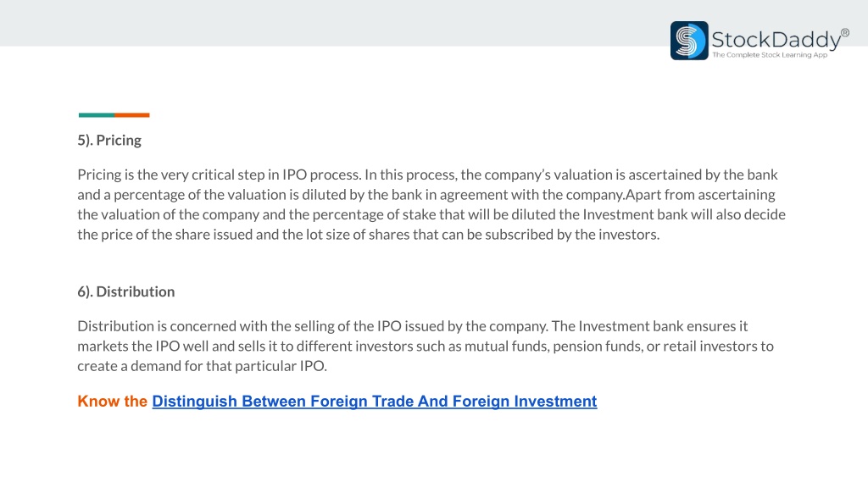
Task: Click the registered trademark symbol beside StockDaddy
Action: pyautogui.click(x=845, y=33)
